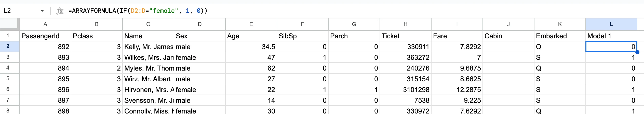Click the Age cell showing 34.5
644x114 pixels.
click(251, 47)
